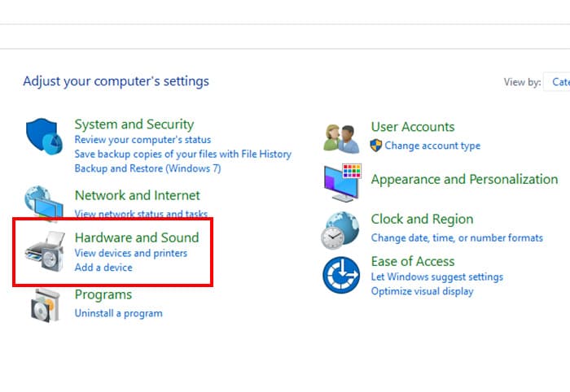The width and height of the screenshot is (570, 392).
Task: Click Optimize visual display link
Action: 422,291
